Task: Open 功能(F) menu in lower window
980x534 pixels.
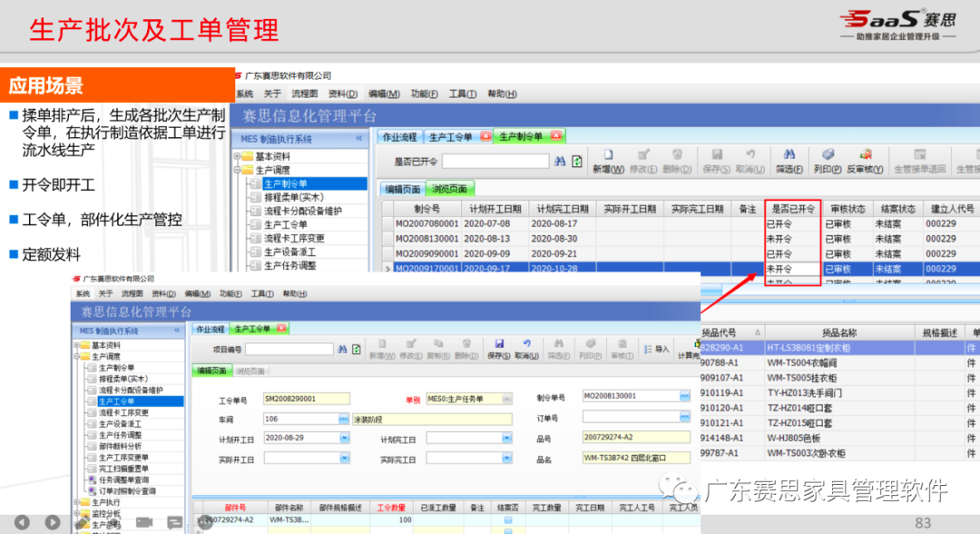Action: (x=230, y=294)
